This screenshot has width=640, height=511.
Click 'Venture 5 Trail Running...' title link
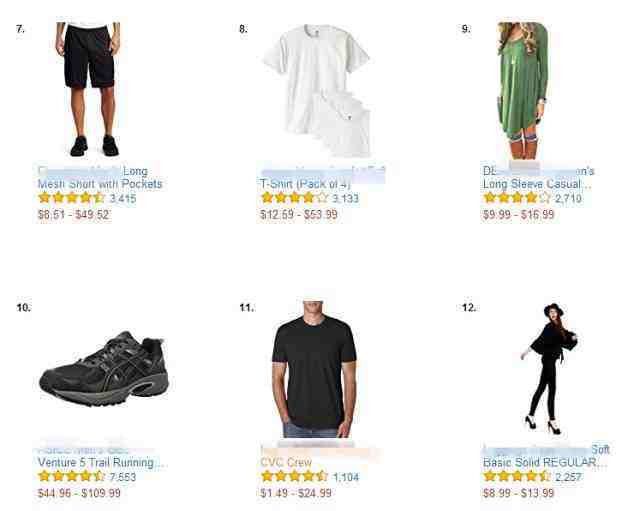[101, 463]
